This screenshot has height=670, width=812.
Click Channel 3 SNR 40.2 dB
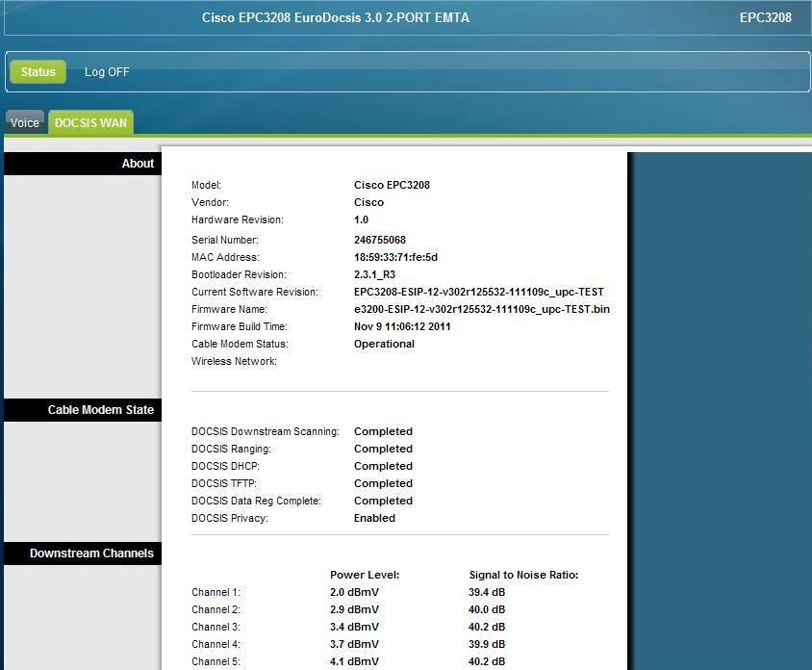487,627
